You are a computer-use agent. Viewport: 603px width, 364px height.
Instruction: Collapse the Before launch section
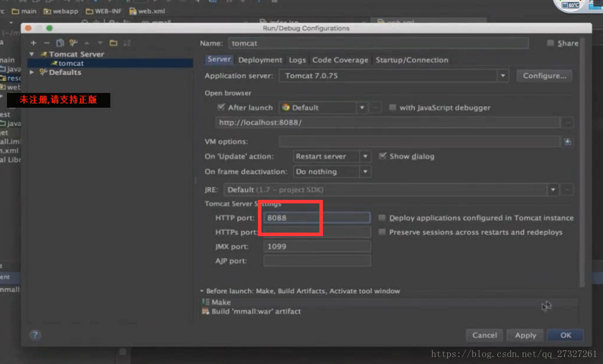click(x=202, y=291)
